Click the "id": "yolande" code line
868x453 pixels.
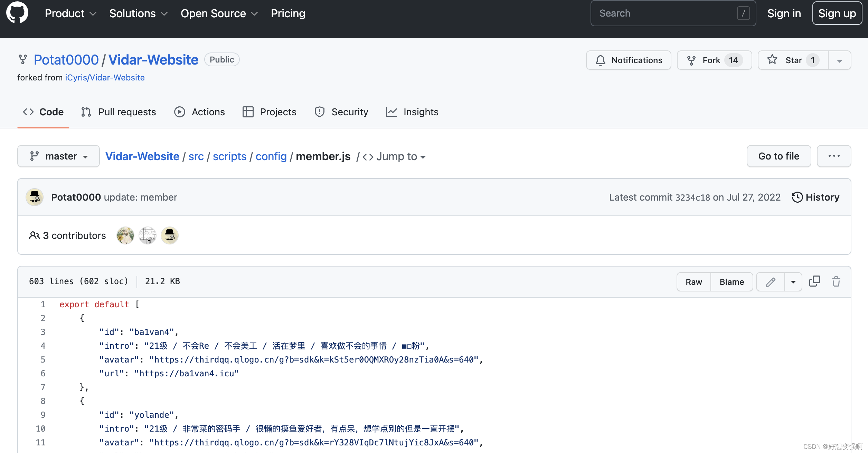coord(139,415)
